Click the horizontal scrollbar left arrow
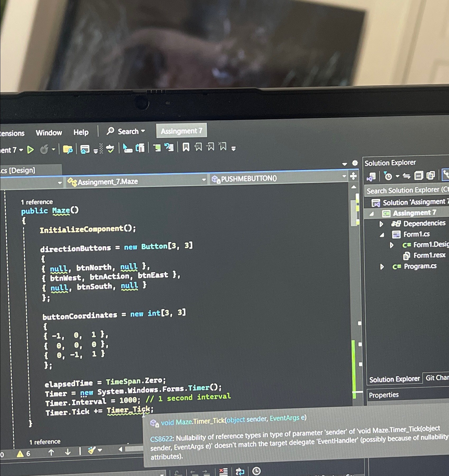 [x=121, y=449]
